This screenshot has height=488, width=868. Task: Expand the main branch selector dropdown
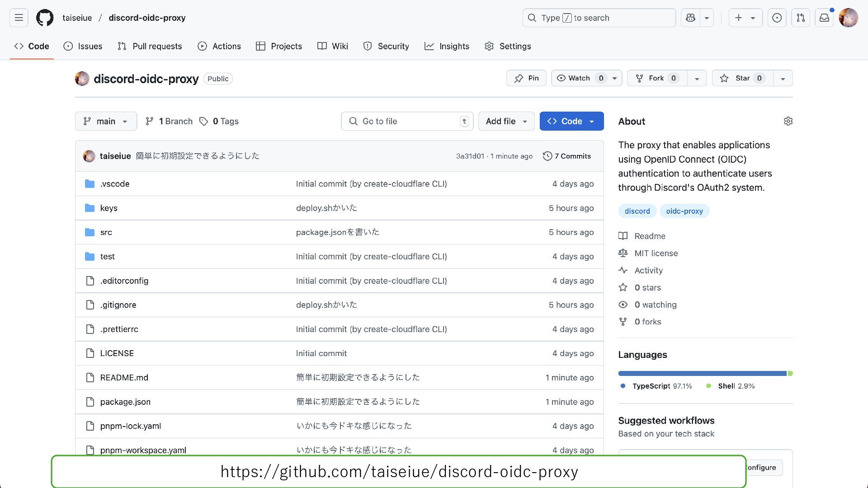106,121
